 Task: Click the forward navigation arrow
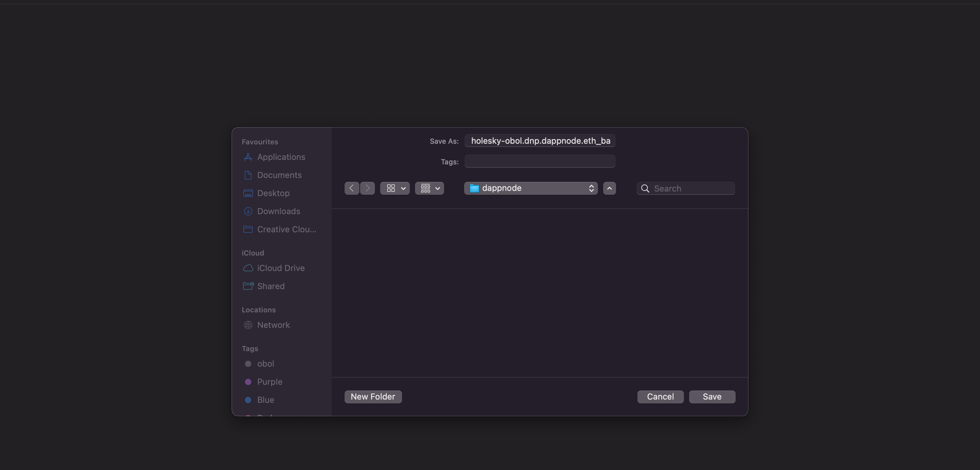367,188
